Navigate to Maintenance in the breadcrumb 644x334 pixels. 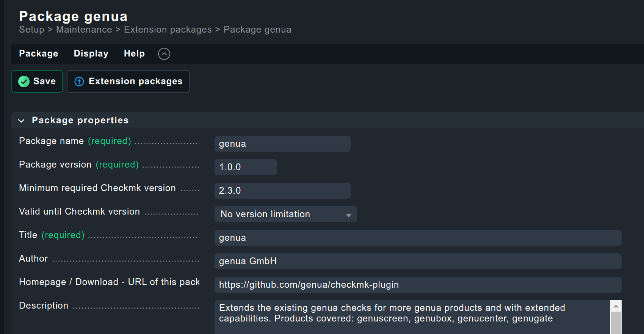(84, 30)
